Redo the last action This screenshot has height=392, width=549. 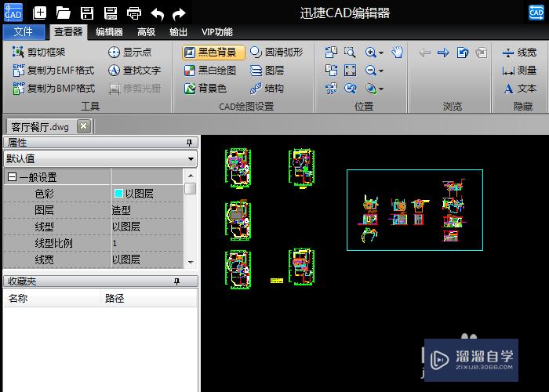coord(179,14)
